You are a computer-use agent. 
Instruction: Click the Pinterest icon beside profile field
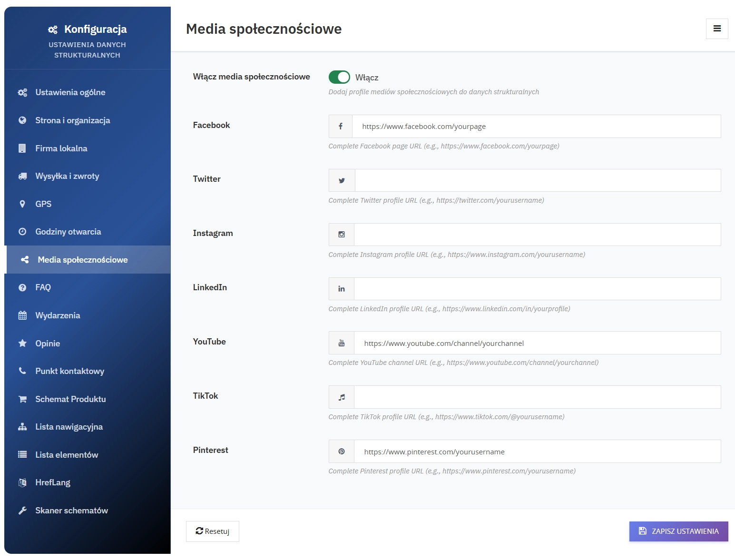[342, 452]
